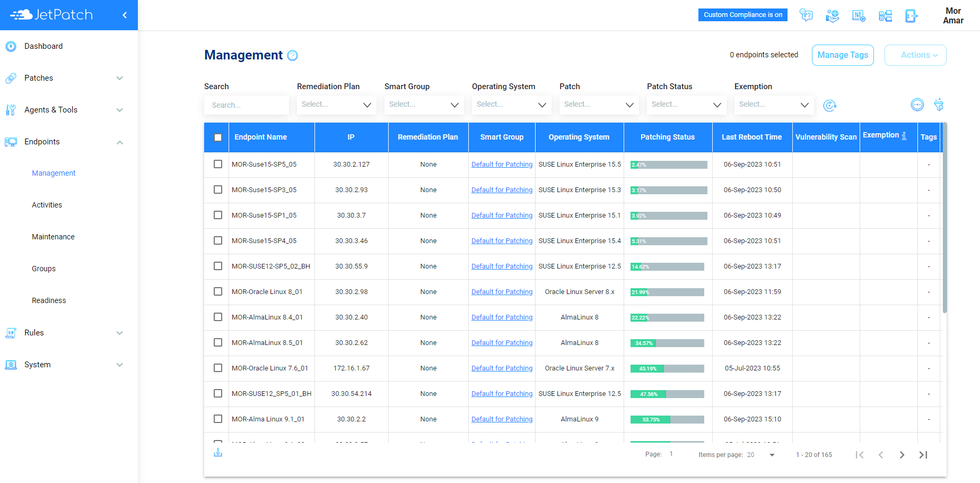980x483 pixels.
Task: Click the Endpoints monitor icon in sidebar
Action: [x=11, y=142]
